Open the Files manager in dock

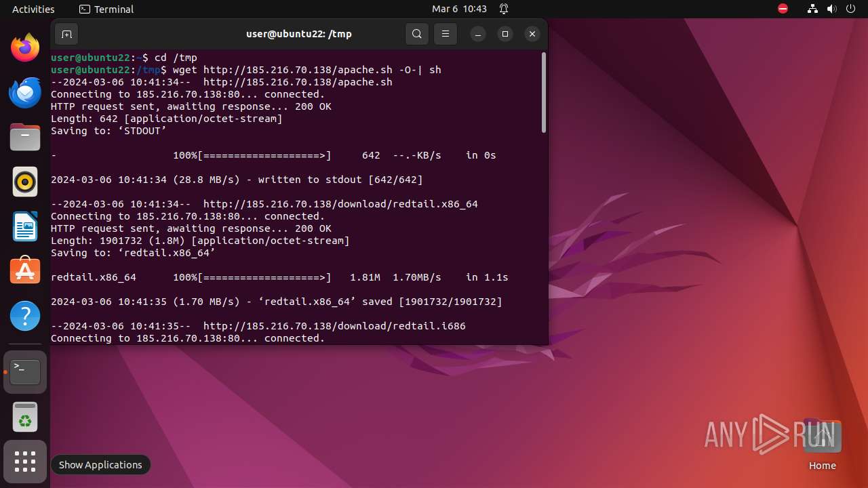(x=25, y=137)
